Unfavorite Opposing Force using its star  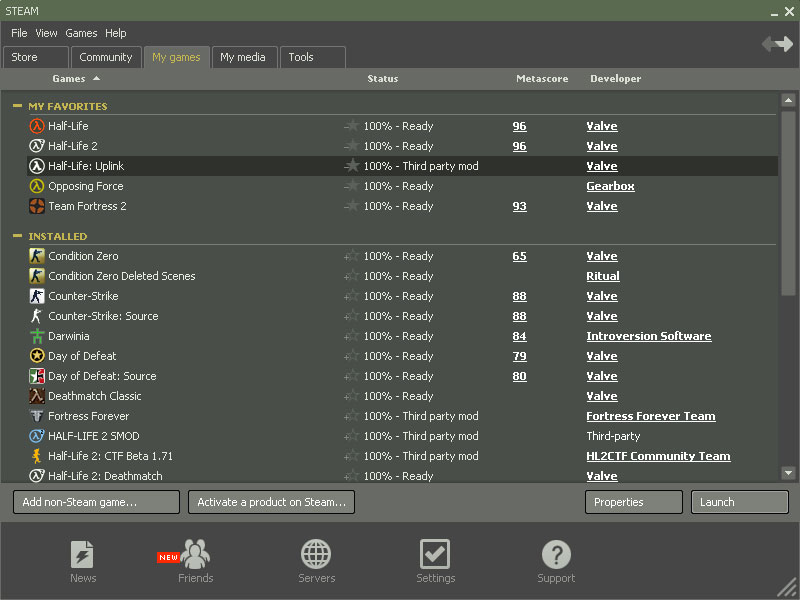(x=352, y=186)
